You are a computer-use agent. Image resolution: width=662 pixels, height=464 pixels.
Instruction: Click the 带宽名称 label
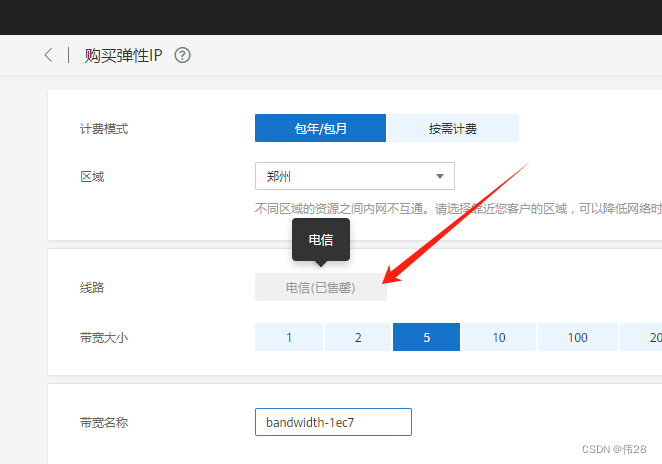click(x=104, y=422)
